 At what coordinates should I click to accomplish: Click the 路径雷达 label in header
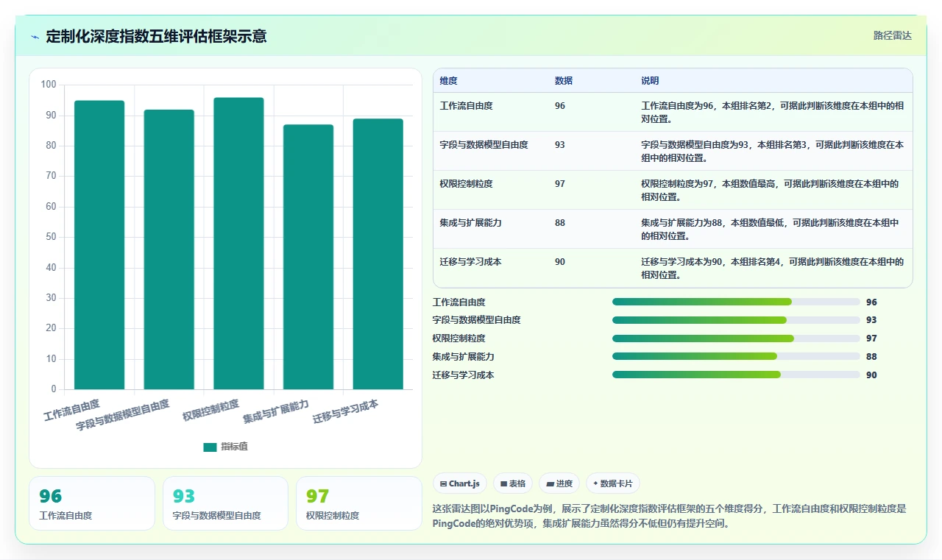(892, 35)
